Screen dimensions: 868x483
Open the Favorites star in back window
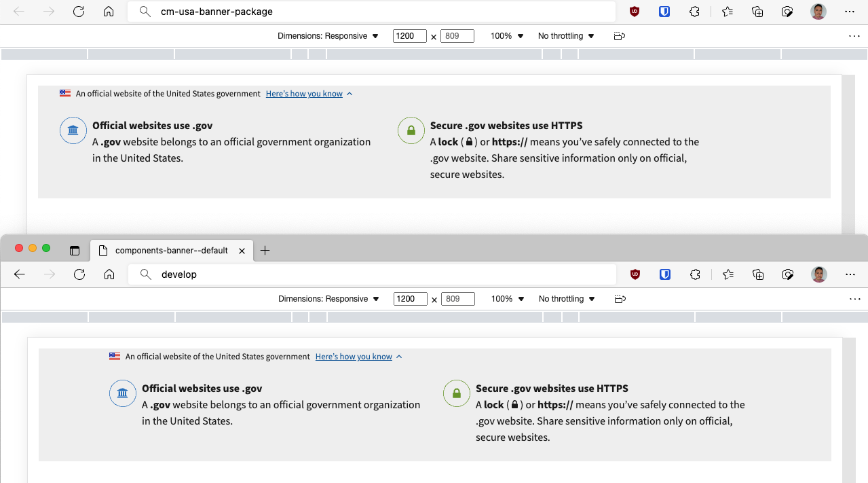tap(728, 12)
